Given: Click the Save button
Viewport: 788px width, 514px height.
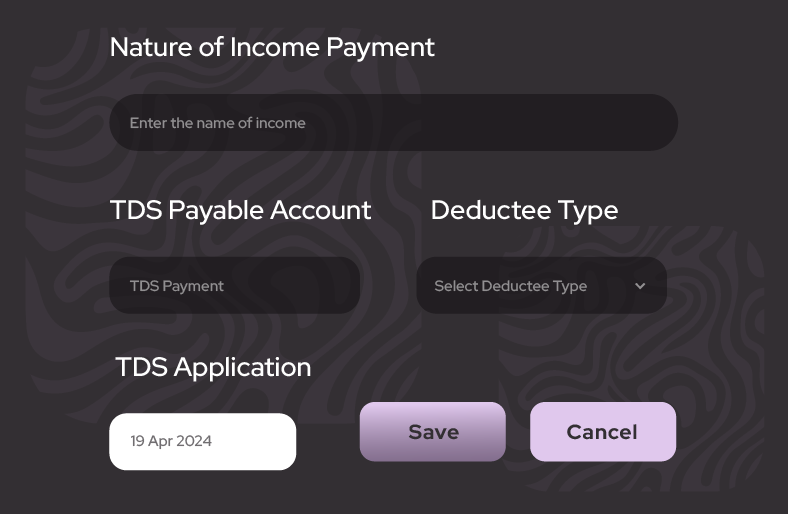Looking at the screenshot, I should pyautogui.click(x=433, y=432).
